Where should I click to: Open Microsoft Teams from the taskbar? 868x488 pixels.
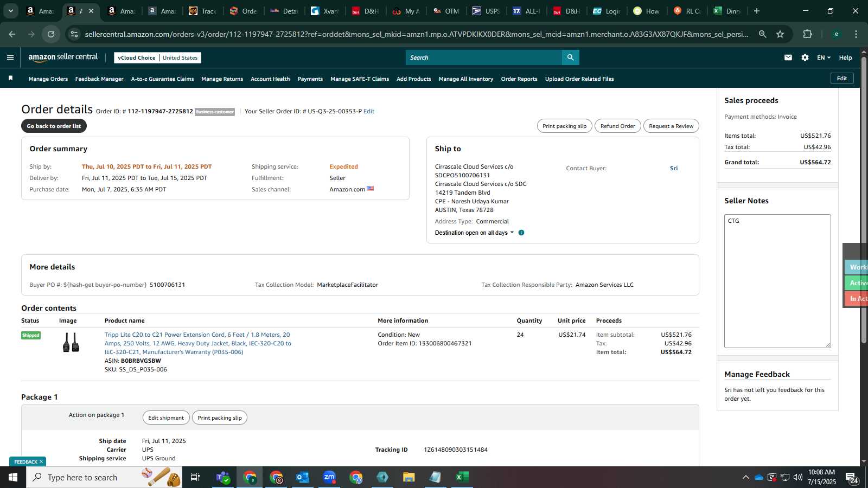click(223, 477)
